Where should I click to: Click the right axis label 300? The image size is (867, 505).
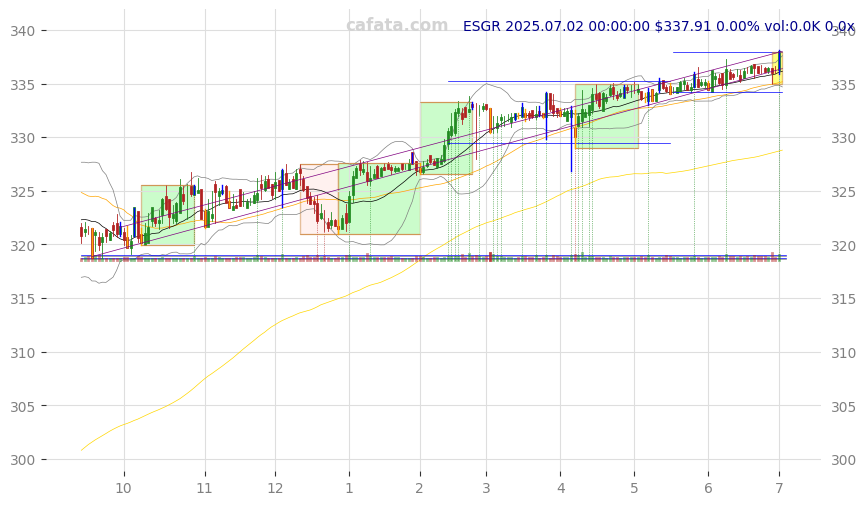point(844,460)
